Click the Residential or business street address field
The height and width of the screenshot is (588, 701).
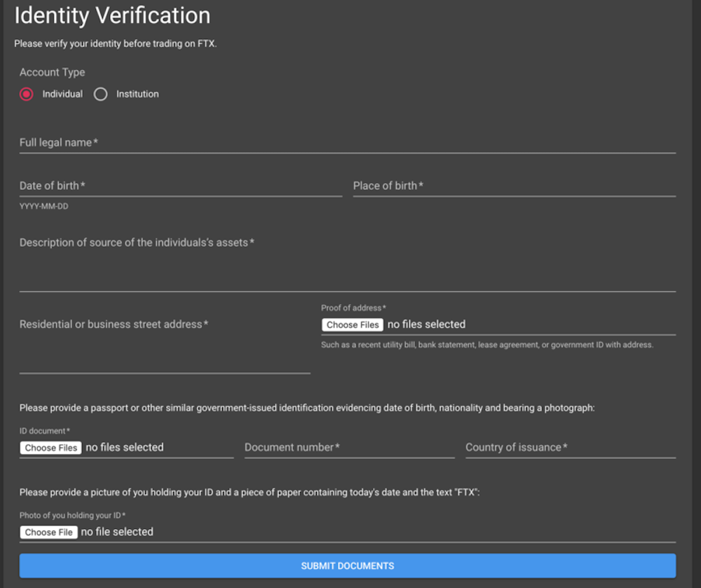[165, 344]
